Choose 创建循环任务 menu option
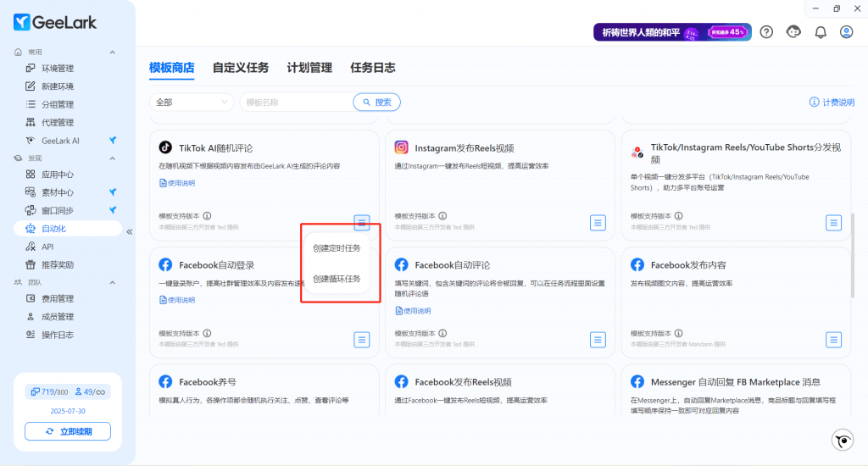Image resolution: width=868 pixels, height=466 pixels. coord(337,279)
